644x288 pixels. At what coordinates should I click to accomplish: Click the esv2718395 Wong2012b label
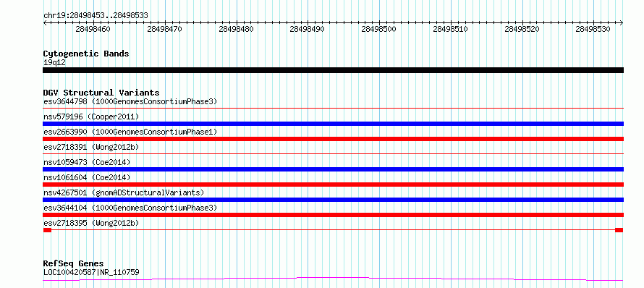pyautogui.click(x=91, y=223)
